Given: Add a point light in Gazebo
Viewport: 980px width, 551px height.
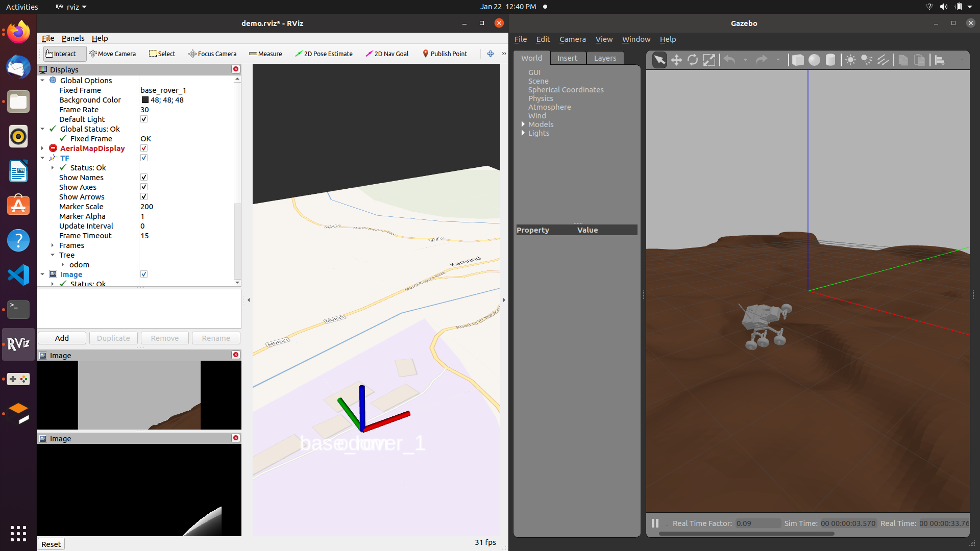Looking at the screenshot, I should pos(850,60).
